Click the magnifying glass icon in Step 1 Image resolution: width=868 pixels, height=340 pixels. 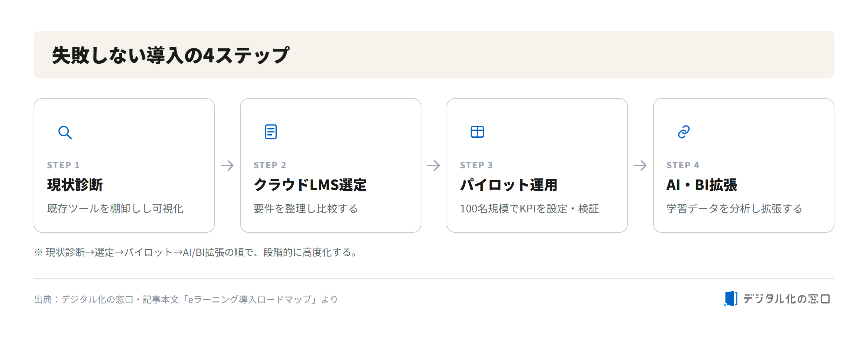pos(65,132)
